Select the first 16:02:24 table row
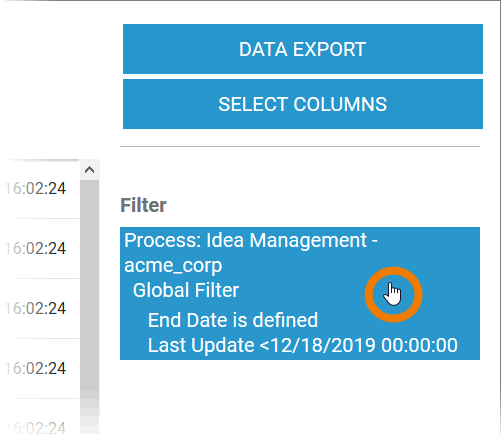This screenshot has height=442, width=501. tap(40, 189)
